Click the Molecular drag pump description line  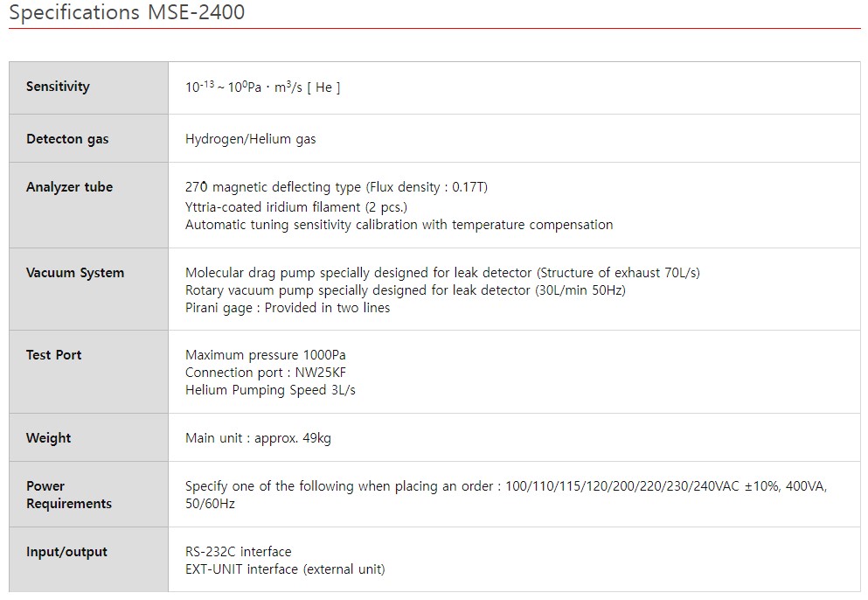pyautogui.click(x=442, y=273)
